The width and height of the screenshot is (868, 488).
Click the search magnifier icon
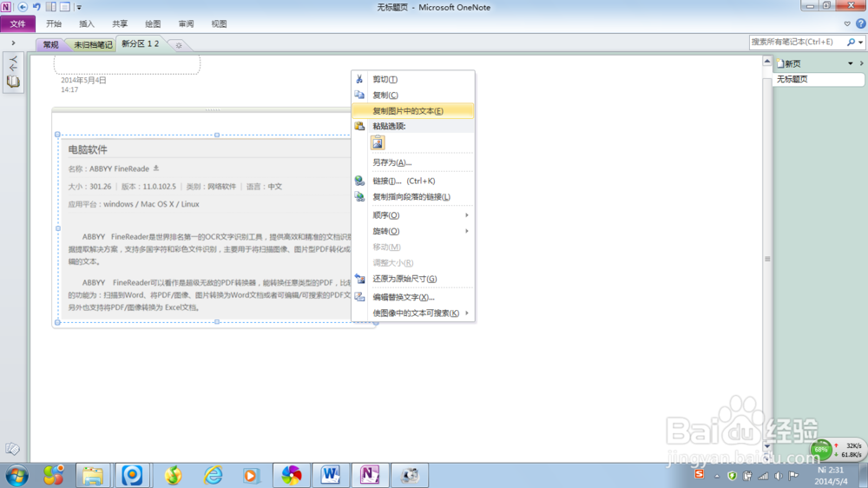851,42
